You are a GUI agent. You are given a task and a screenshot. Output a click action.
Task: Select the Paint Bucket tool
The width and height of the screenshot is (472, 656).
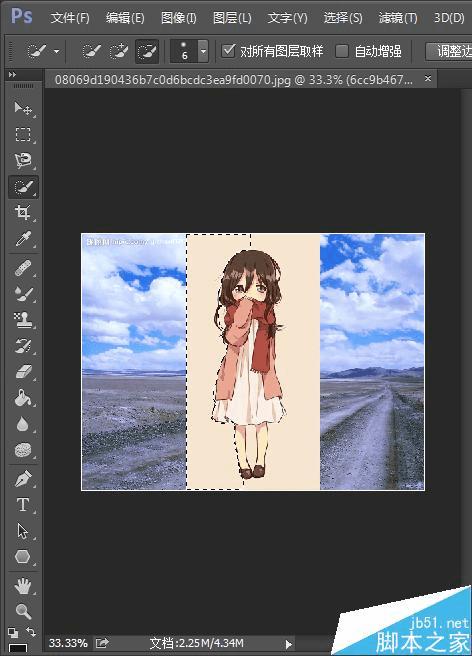pos(23,398)
